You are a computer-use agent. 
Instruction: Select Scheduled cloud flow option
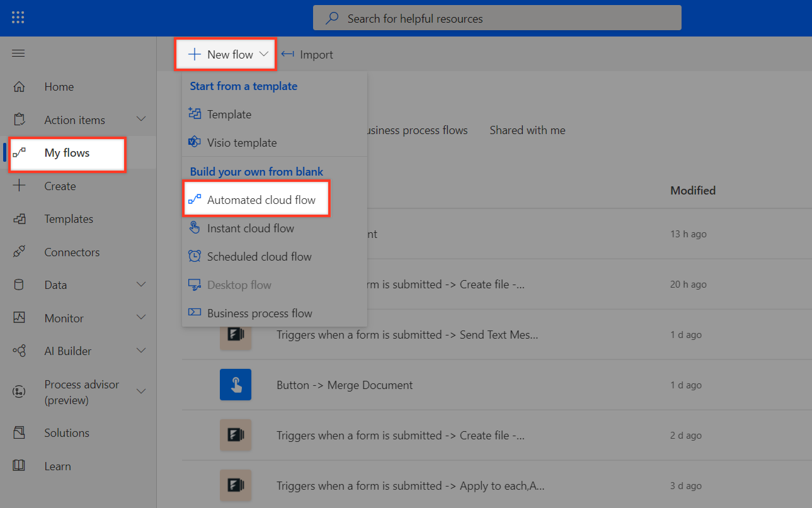(x=258, y=256)
